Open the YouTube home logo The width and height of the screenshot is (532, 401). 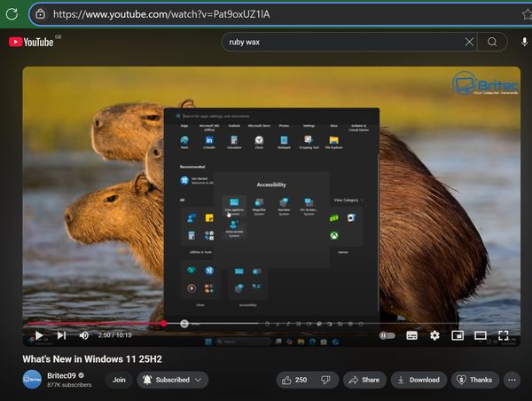point(31,42)
